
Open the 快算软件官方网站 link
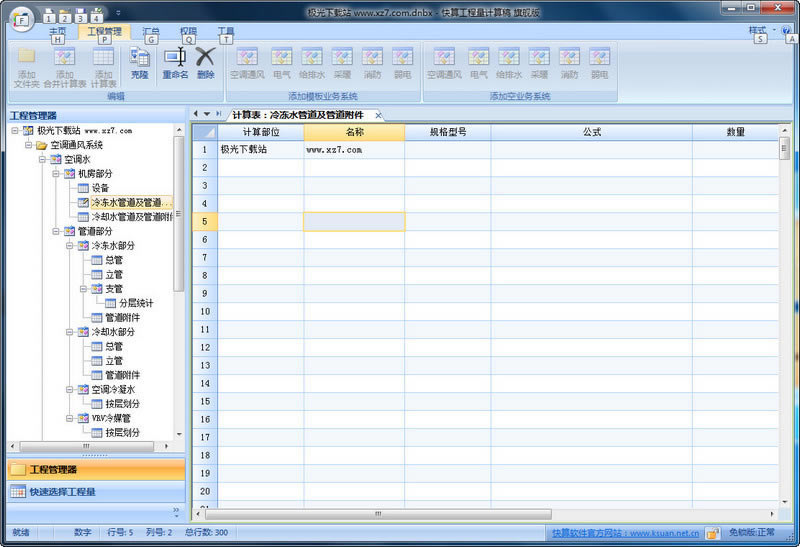(625, 533)
